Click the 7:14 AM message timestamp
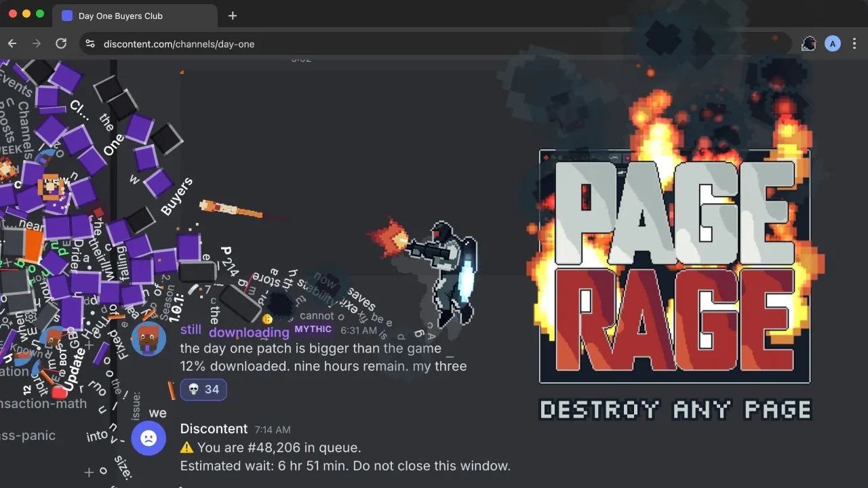Image resolution: width=868 pixels, height=488 pixels. [x=273, y=430]
